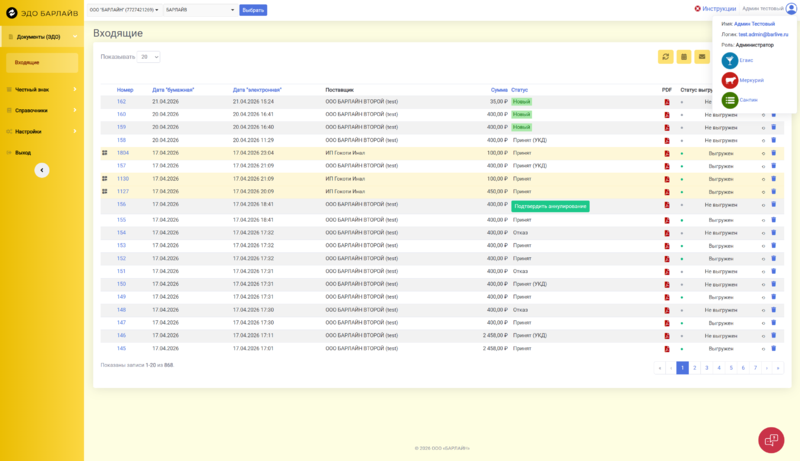Open document number 162
This screenshot has width=800, height=461.
(x=121, y=101)
